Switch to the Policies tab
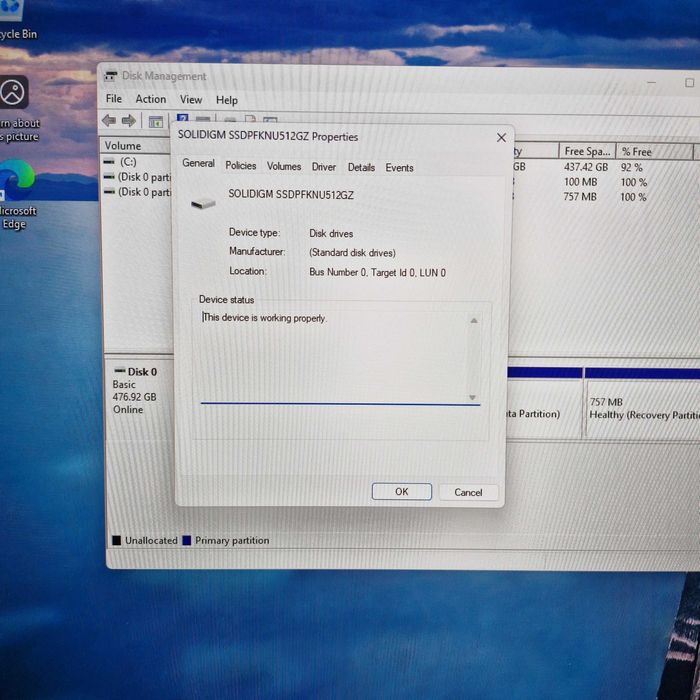Screen dimensions: 700x700 [x=241, y=166]
